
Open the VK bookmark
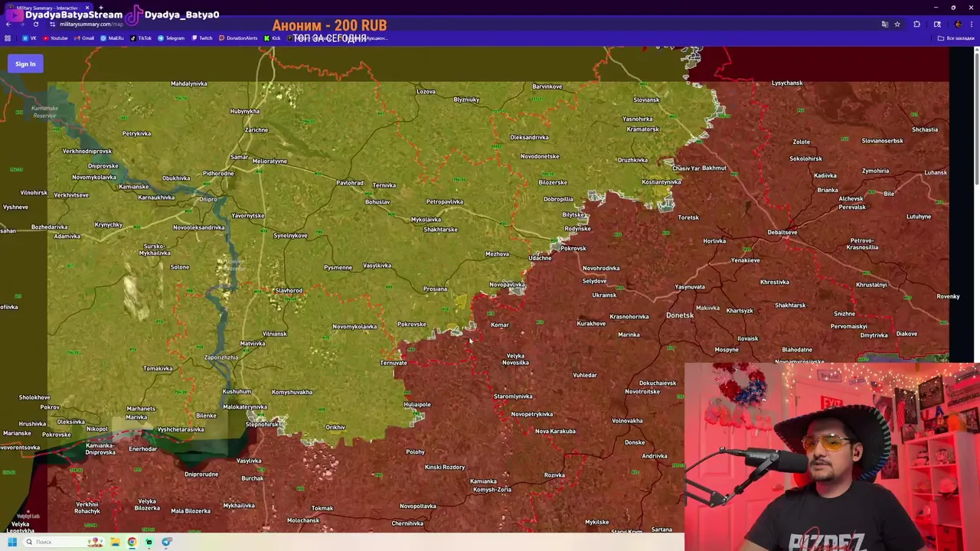pos(30,38)
